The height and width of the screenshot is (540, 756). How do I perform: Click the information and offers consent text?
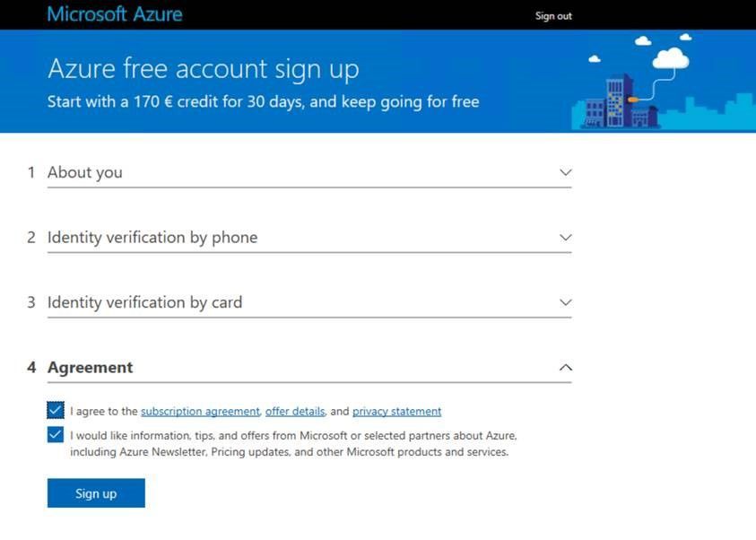tap(293, 443)
